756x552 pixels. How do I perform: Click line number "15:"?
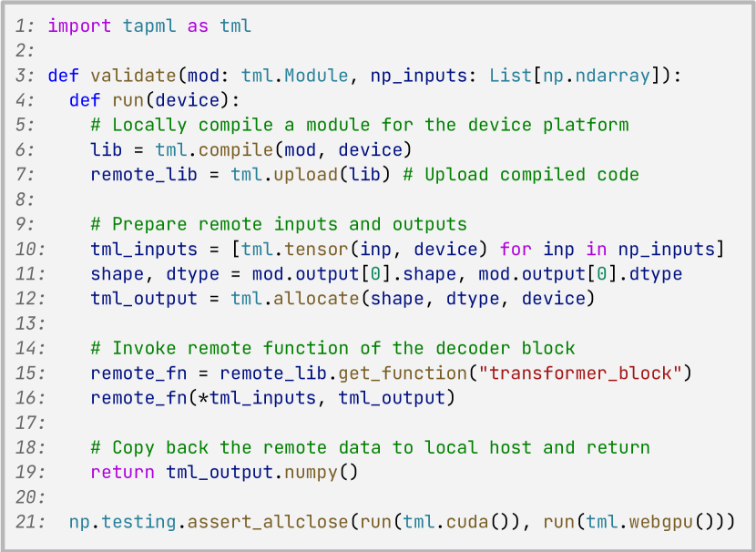coord(30,373)
